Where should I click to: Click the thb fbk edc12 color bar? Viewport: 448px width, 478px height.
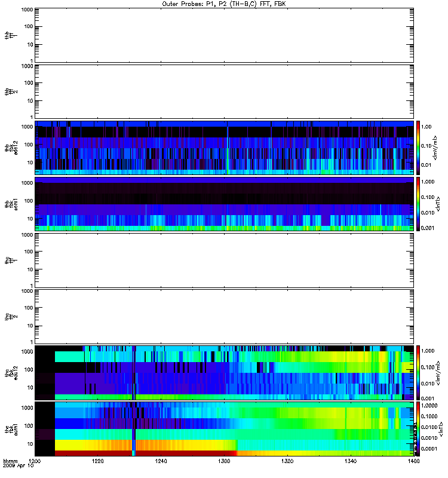418,148
